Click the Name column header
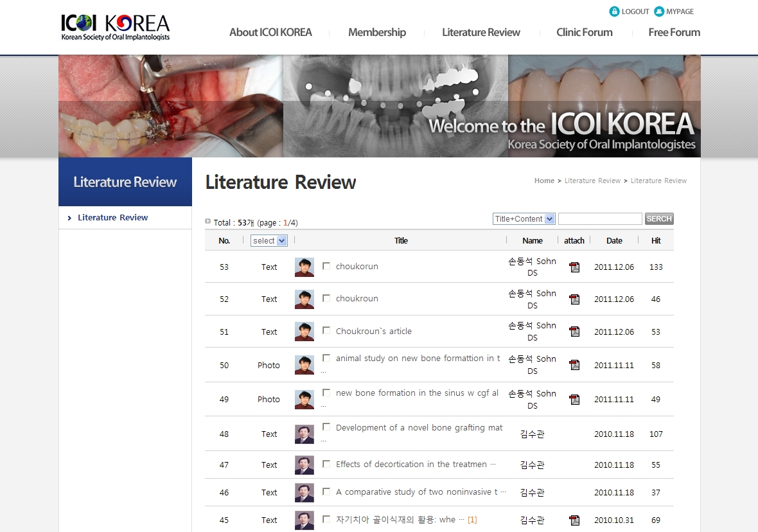 [x=533, y=241]
